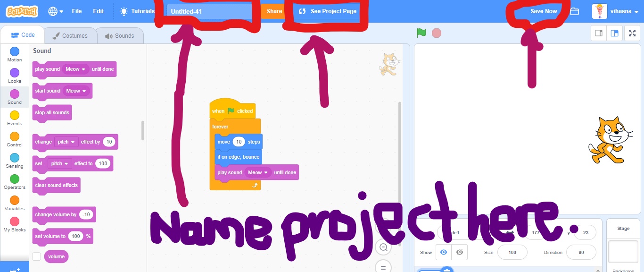Click the red stop sign icon
Image resolution: width=644 pixels, height=272 pixels.
437,33
